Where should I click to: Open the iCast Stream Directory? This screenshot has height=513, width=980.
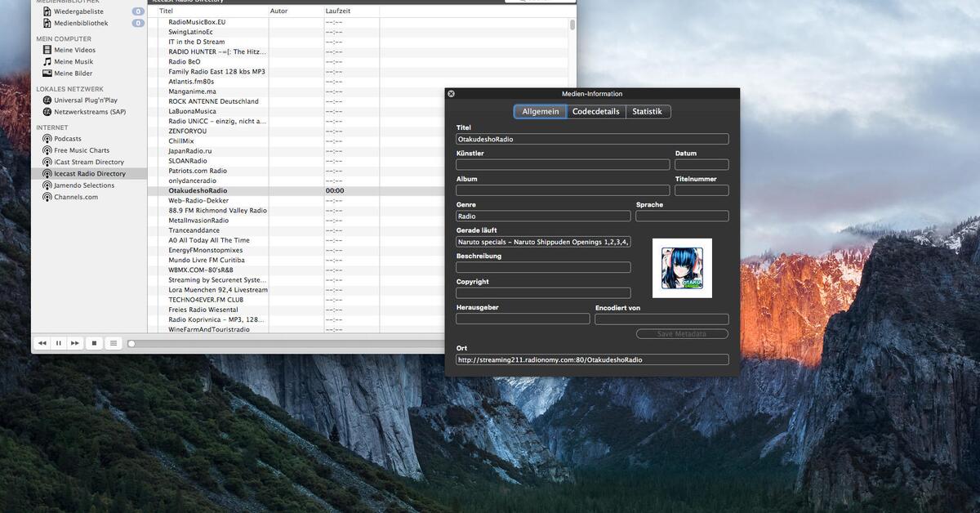coord(82,162)
